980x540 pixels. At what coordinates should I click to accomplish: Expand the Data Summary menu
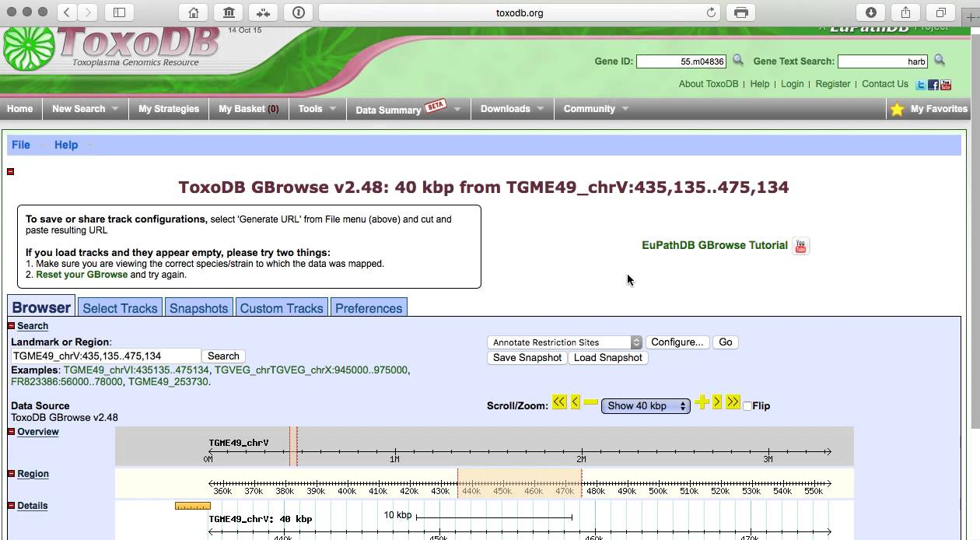pos(408,109)
